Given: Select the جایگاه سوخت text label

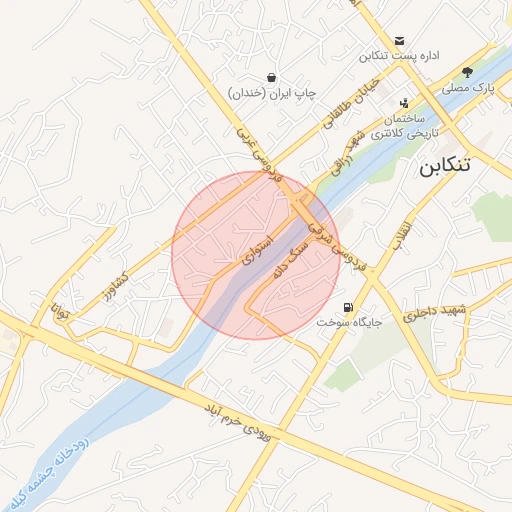Looking at the screenshot, I should pos(349,322).
